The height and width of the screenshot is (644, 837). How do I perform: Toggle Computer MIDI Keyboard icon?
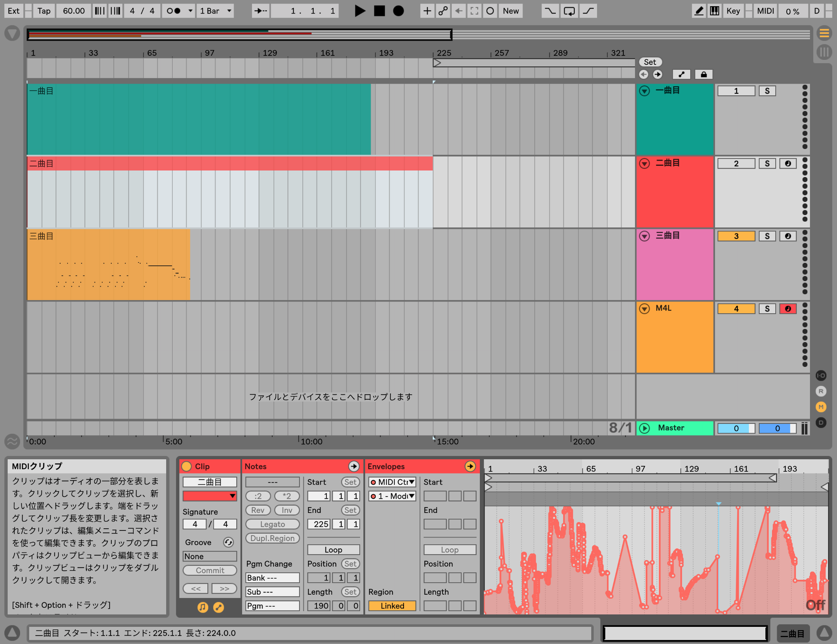click(715, 11)
